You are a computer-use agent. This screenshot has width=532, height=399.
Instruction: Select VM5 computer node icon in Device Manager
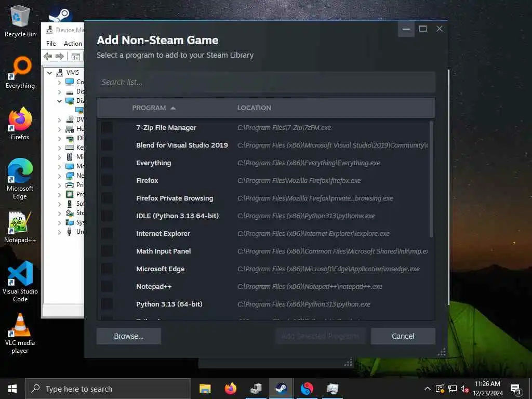pos(60,73)
